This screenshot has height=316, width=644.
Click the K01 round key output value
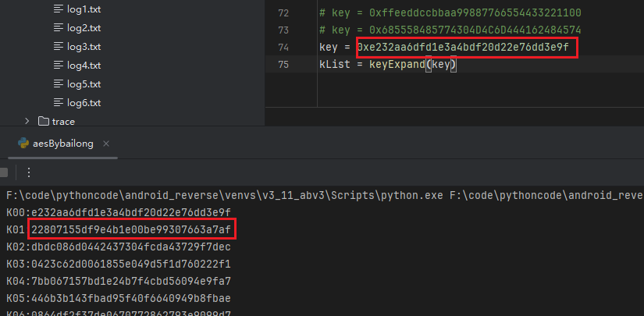[131, 229]
